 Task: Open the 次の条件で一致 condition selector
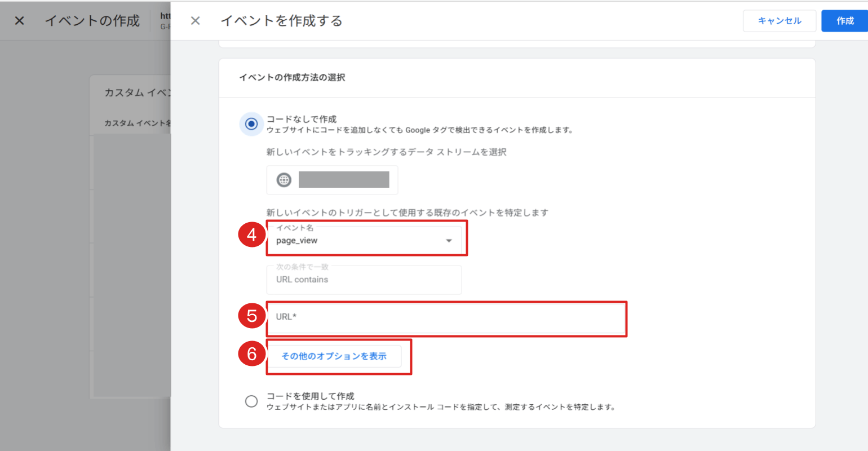(x=364, y=279)
